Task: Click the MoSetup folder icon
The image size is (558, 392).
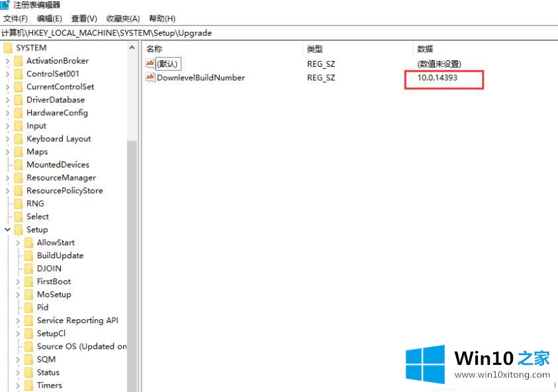Action: click(x=29, y=295)
